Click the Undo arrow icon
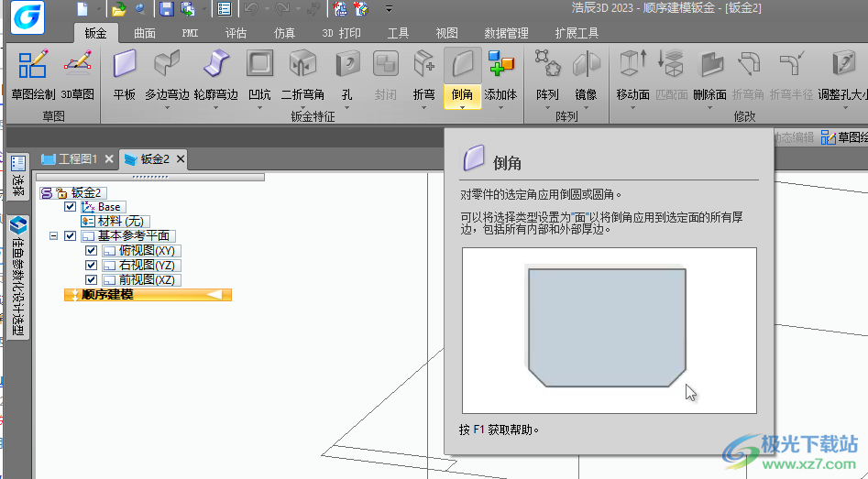 tap(251, 9)
